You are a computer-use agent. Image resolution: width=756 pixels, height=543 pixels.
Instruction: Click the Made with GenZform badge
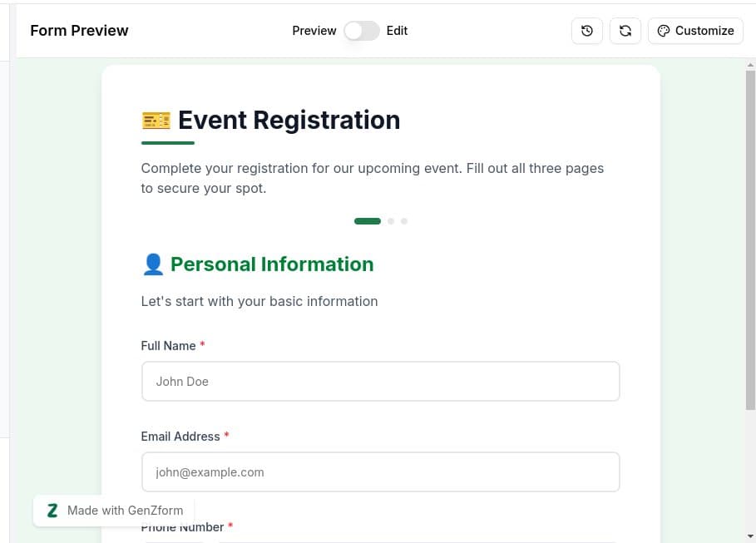113,510
